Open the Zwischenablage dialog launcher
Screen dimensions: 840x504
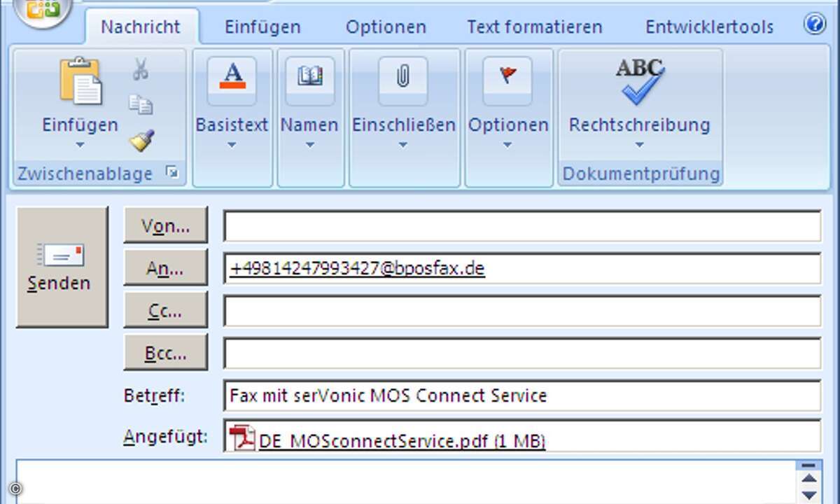[172, 173]
